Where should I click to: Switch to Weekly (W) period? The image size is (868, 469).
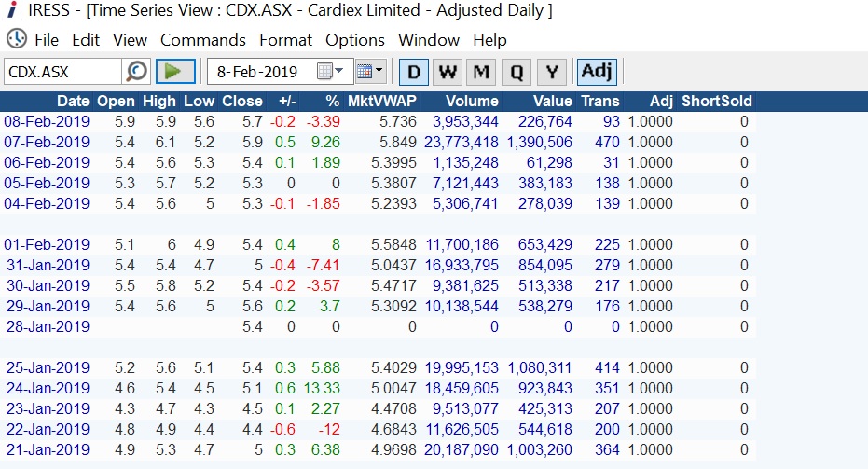click(x=448, y=72)
